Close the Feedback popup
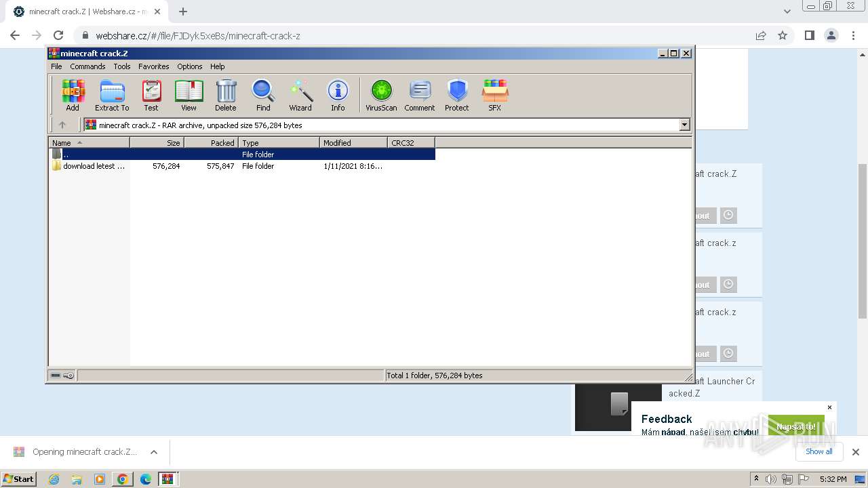Screen dimensions: 868x488 pos(829,407)
